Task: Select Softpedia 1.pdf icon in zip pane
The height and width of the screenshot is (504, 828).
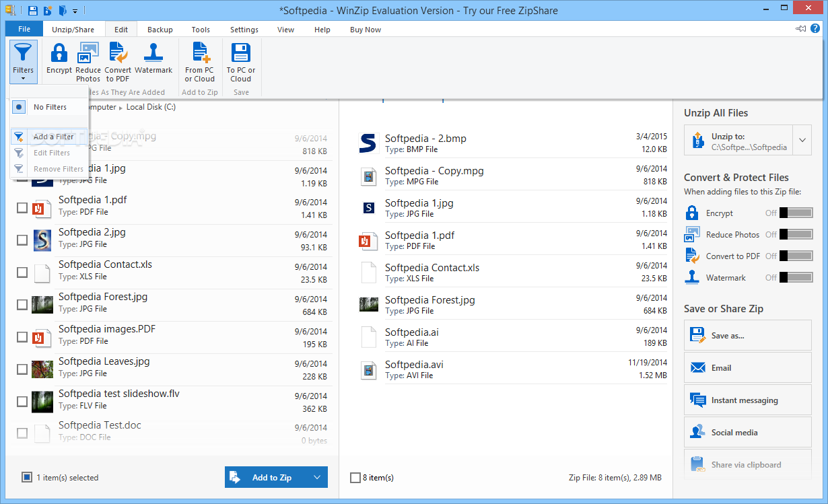Action: click(x=368, y=240)
